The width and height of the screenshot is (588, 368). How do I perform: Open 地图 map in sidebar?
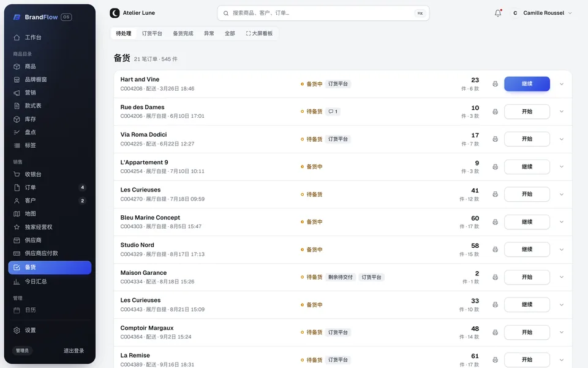(50, 213)
